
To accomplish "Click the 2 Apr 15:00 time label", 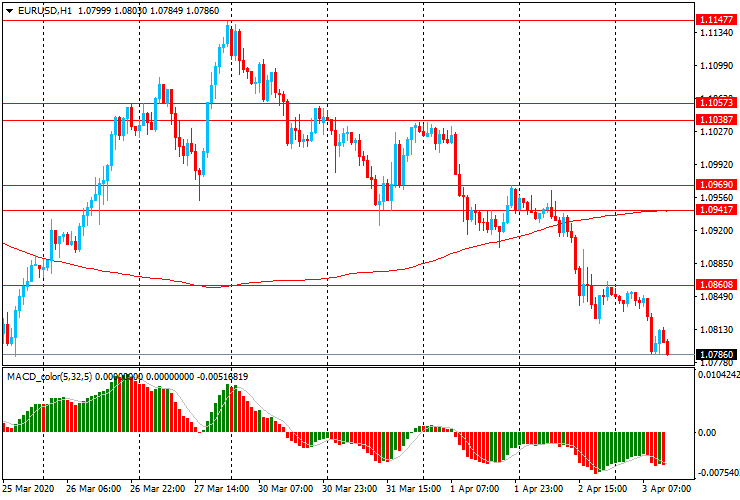I will [x=603, y=489].
